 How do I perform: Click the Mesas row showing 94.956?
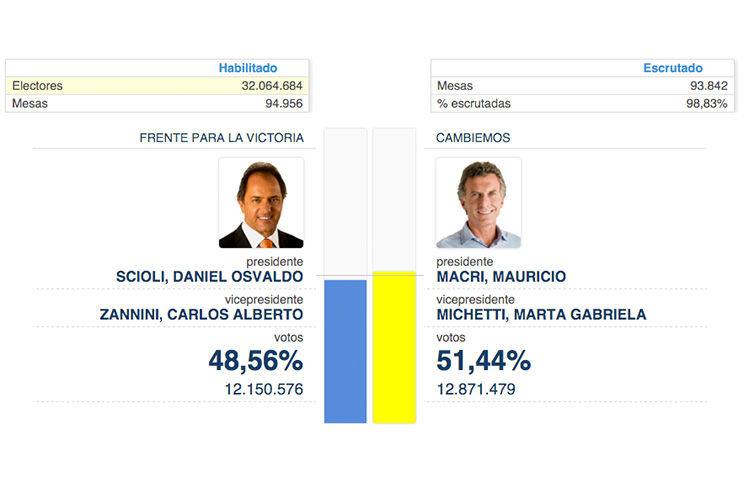tap(157, 103)
